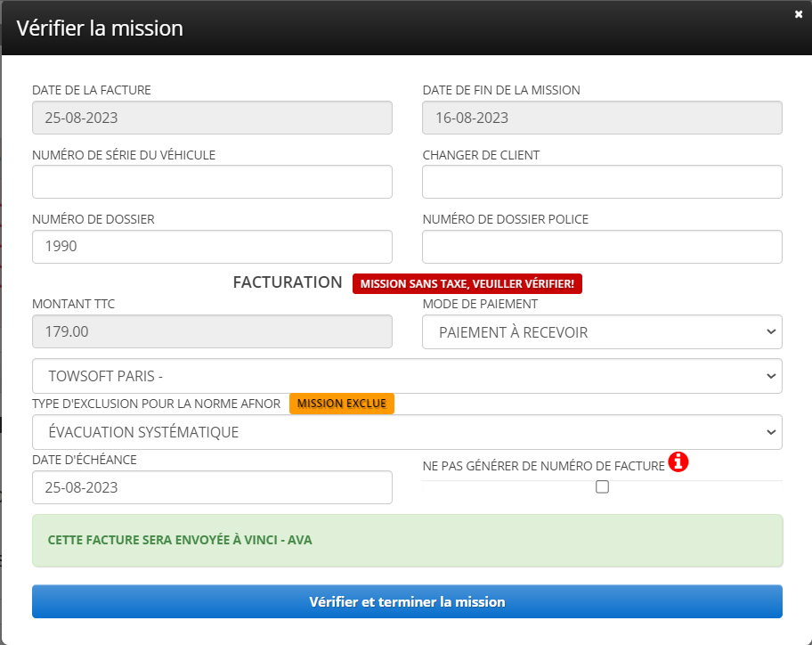
Task: Select the Numéro de dossier field containing 1990
Action: [212, 247]
